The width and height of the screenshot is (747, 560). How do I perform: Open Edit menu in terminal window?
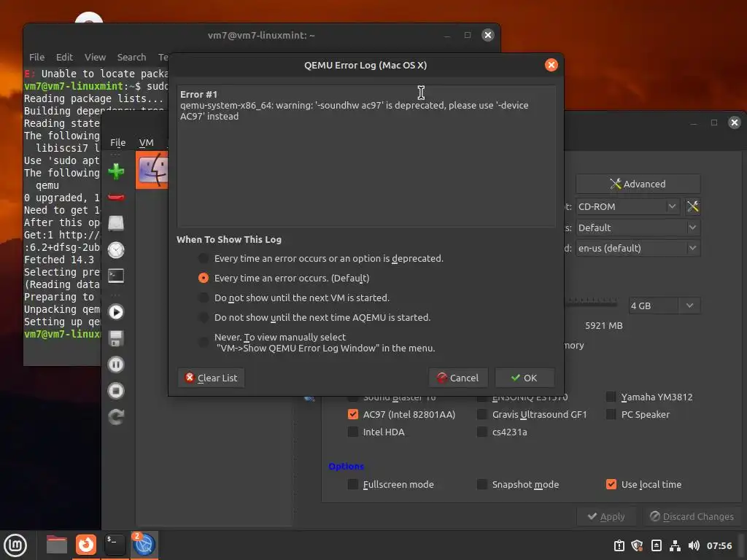[64, 57]
